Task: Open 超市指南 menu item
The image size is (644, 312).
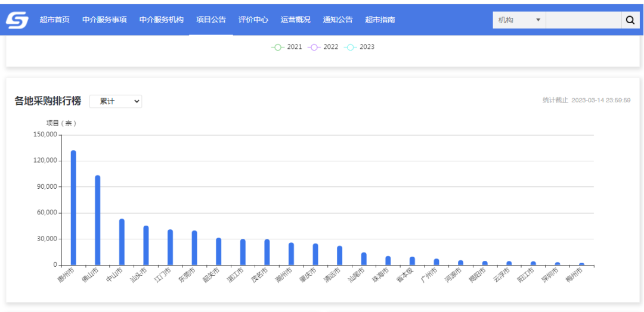Action: click(380, 20)
